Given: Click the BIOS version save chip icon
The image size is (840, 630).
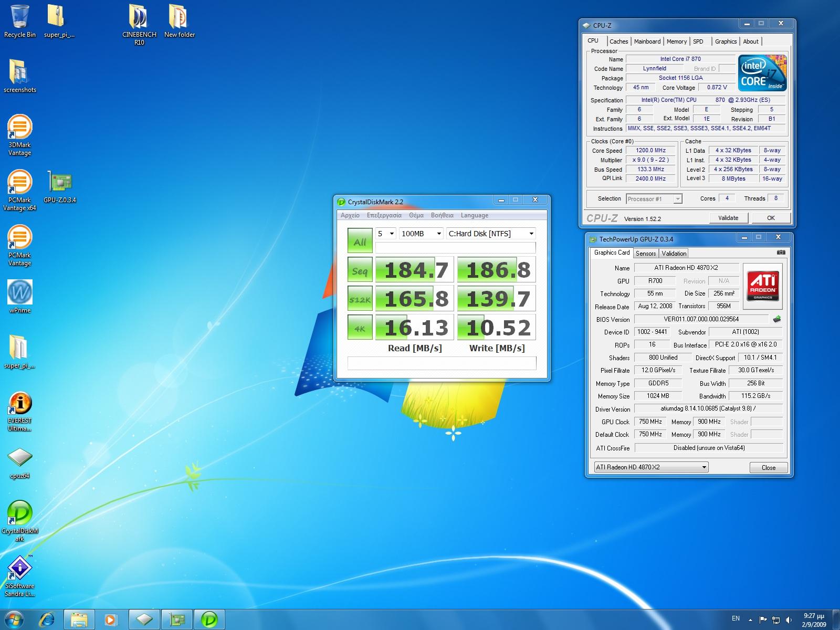Looking at the screenshot, I should click(x=777, y=319).
